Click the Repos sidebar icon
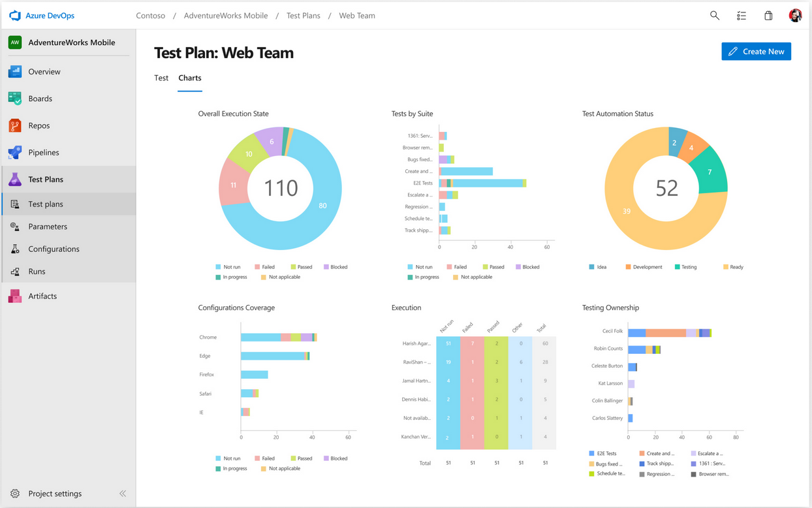This screenshot has width=812, height=508. coord(14,125)
